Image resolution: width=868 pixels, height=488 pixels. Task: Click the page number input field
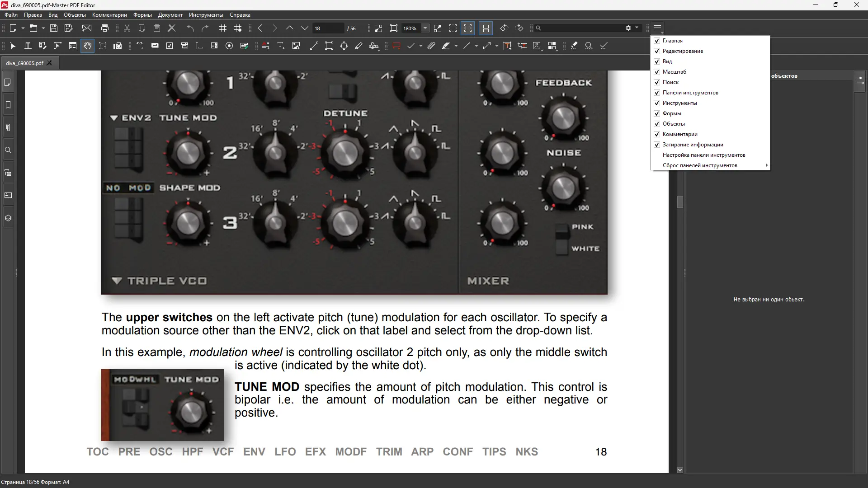[328, 28]
